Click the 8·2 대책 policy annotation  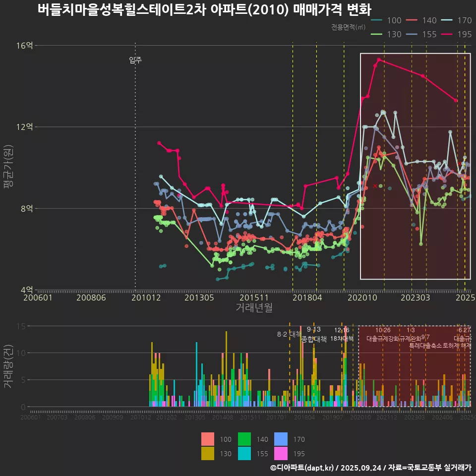(289, 334)
